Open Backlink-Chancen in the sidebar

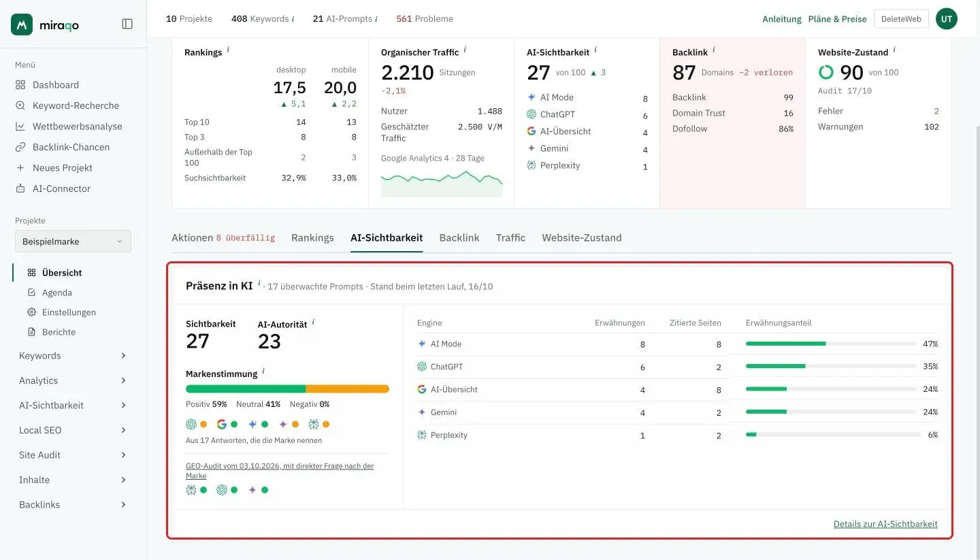[62, 147]
